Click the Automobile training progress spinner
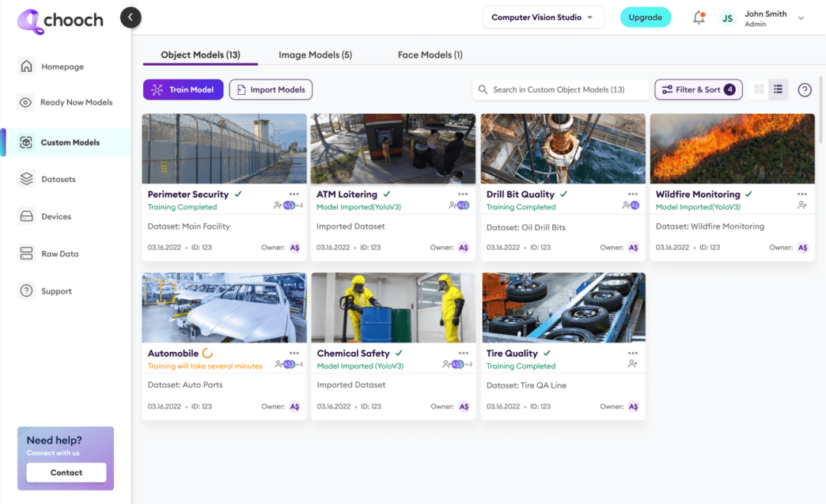This screenshot has height=504, width=826. (207, 353)
